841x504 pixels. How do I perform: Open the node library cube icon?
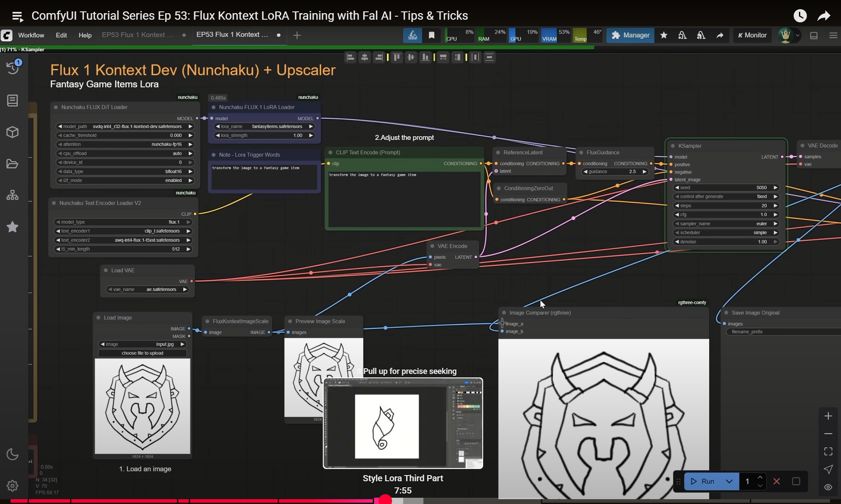click(12, 132)
